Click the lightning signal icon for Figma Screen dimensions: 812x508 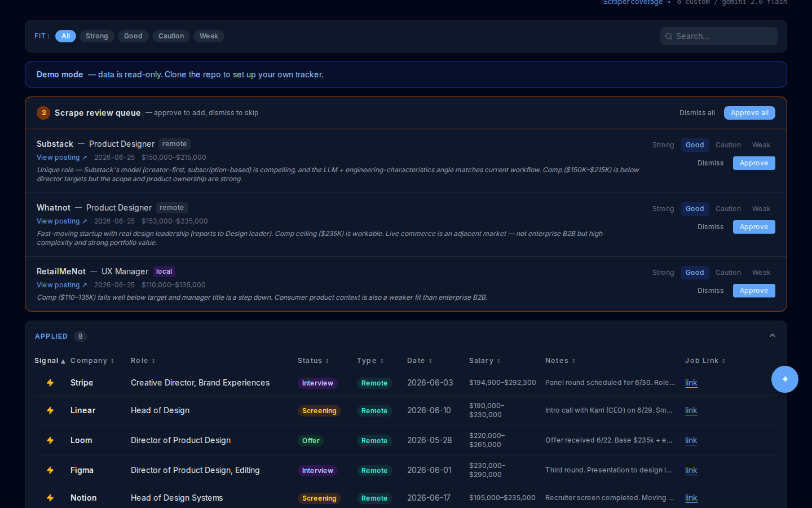tap(50, 470)
